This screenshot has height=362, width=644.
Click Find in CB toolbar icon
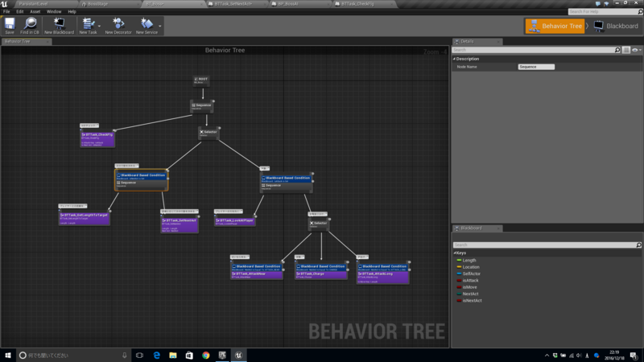point(30,26)
